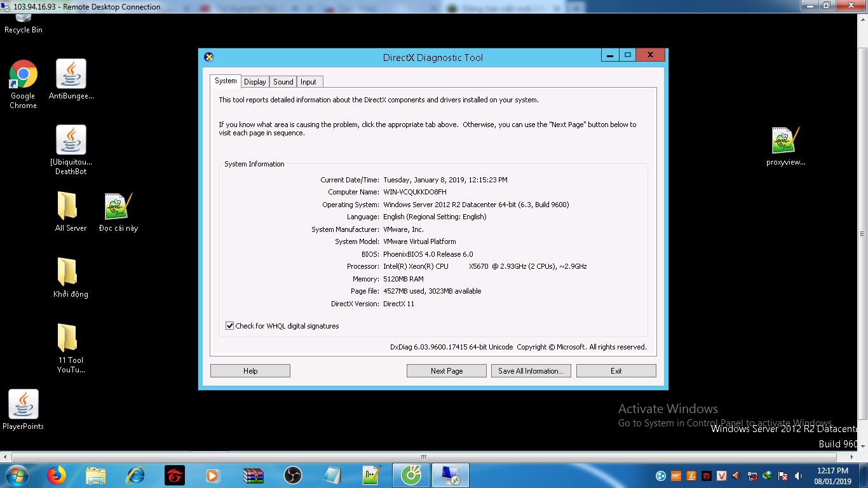Click the Garena tray icon
868x488 pixels.
(707, 476)
